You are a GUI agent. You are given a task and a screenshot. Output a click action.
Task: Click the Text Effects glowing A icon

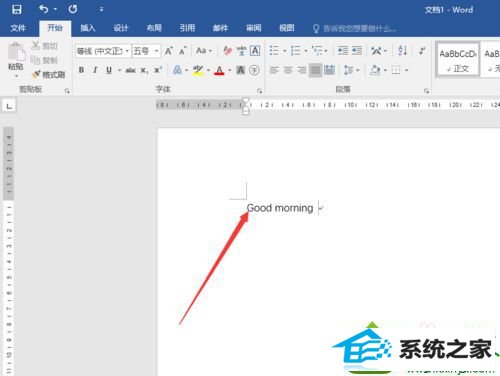(x=177, y=70)
